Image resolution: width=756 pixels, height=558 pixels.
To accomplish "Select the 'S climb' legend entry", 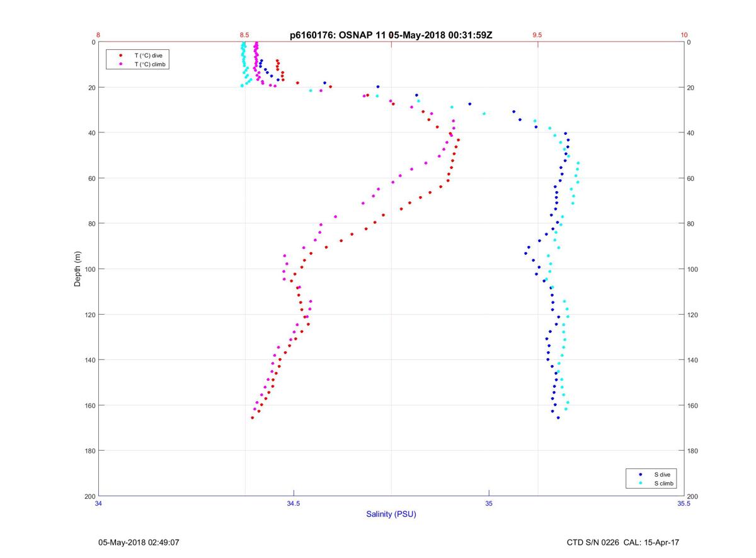I will click(664, 483).
